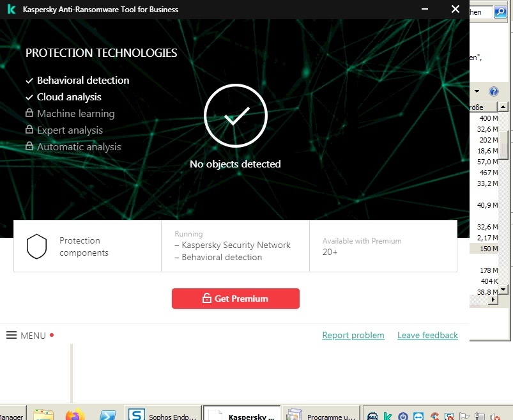513x420 pixels.
Task: Click the Kaspersky logo in title bar
Action: pos(11,9)
